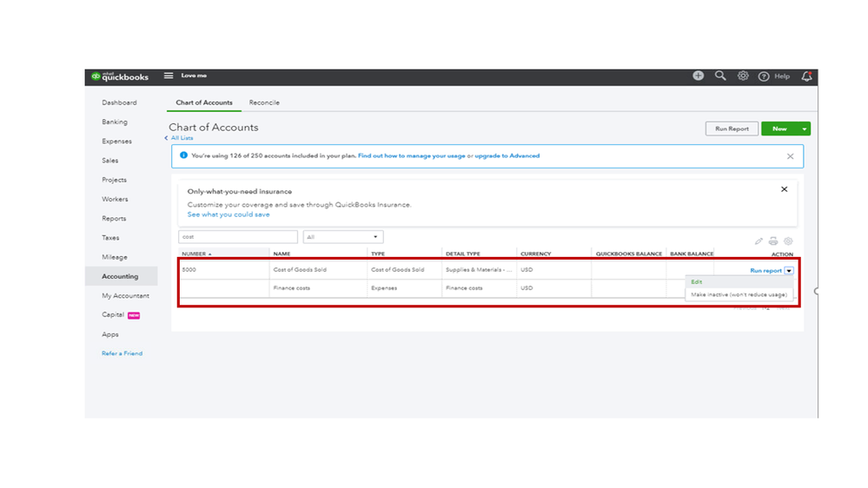868x488 pixels.
Task: Open Expenses in the sidebar
Action: [x=116, y=142]
